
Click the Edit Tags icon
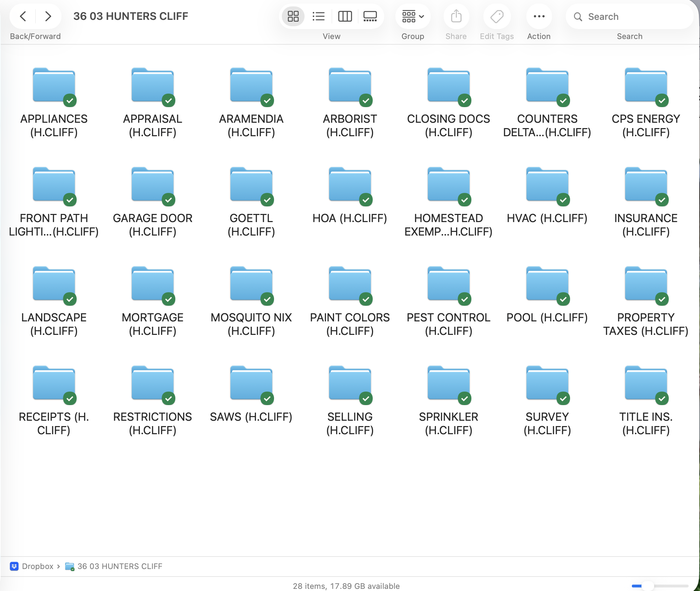(497, 16)
